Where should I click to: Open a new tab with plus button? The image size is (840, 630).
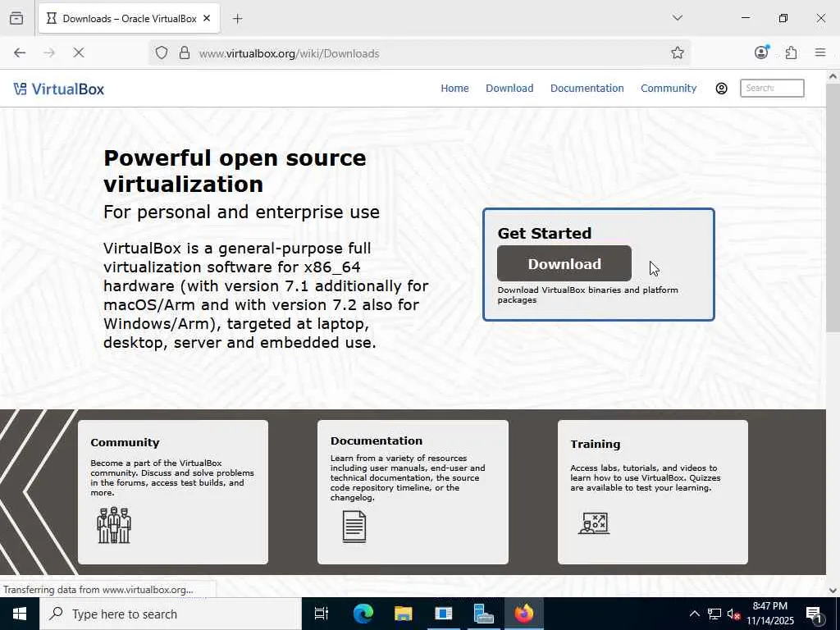(x=238, y=19)
